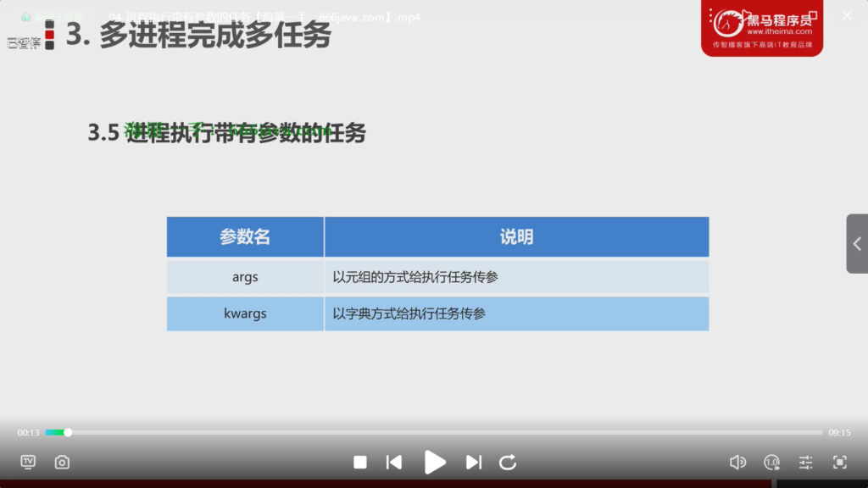Screen dimensions: 868x488
Task: Expand the side panel chevron
Action: pyautogui.click(x=857, y=243)
